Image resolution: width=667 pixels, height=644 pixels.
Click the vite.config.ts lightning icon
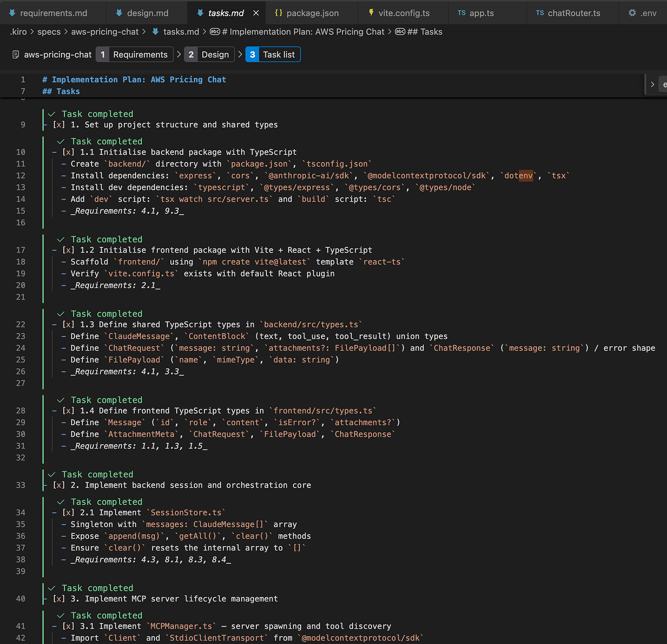(371, 13)
